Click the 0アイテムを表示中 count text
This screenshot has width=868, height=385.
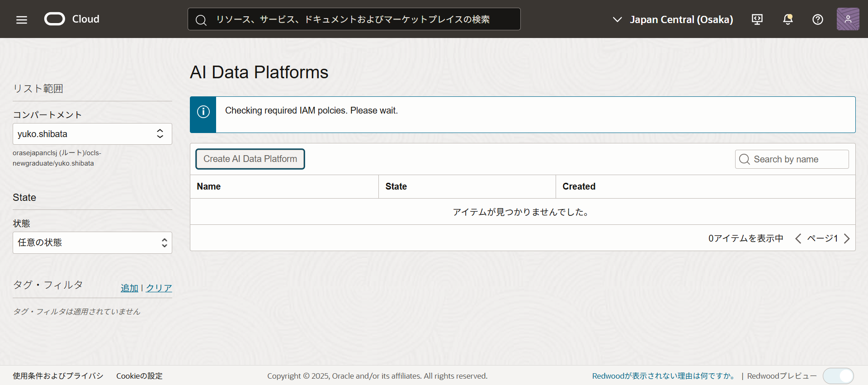[x=745, y=238]
